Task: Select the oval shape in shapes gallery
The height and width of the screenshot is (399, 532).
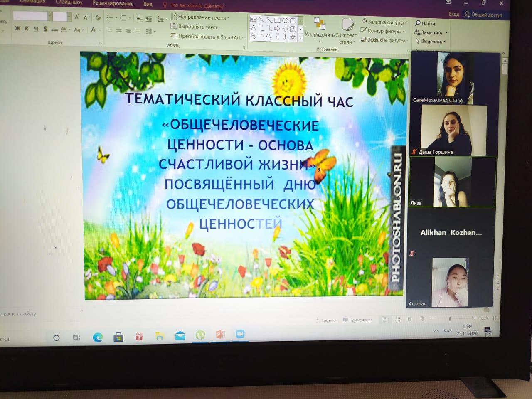Action: (x=285, y=20)
